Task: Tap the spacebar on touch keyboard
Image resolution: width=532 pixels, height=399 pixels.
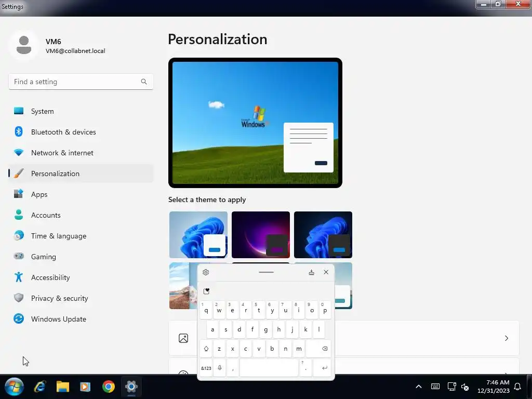Action: click(x=269, y=368)
